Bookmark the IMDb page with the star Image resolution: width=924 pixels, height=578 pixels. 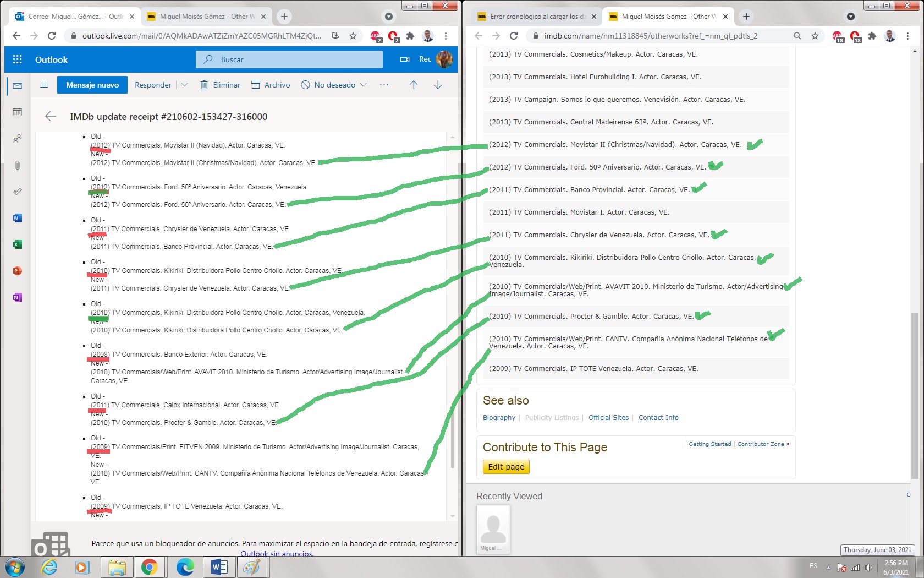[815, 36]
